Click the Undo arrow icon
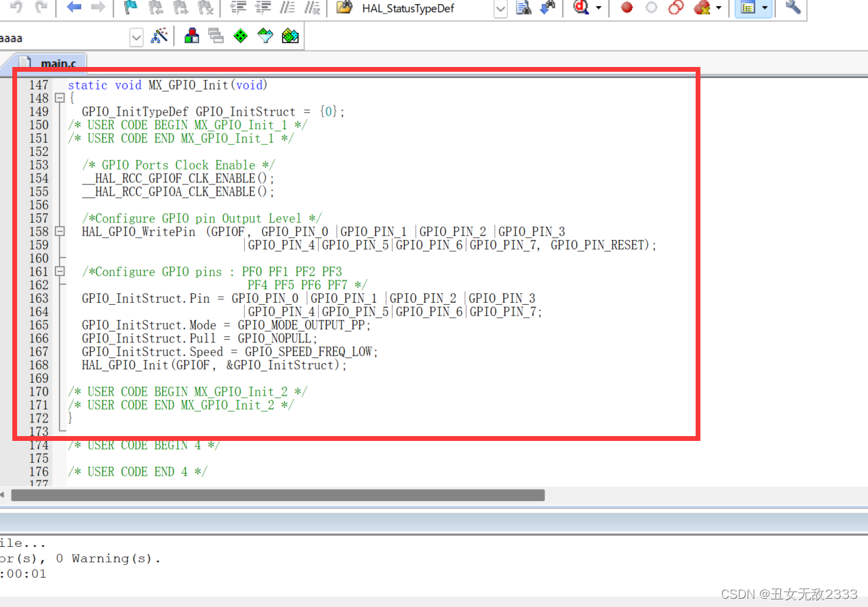 (x=16, y=8)
